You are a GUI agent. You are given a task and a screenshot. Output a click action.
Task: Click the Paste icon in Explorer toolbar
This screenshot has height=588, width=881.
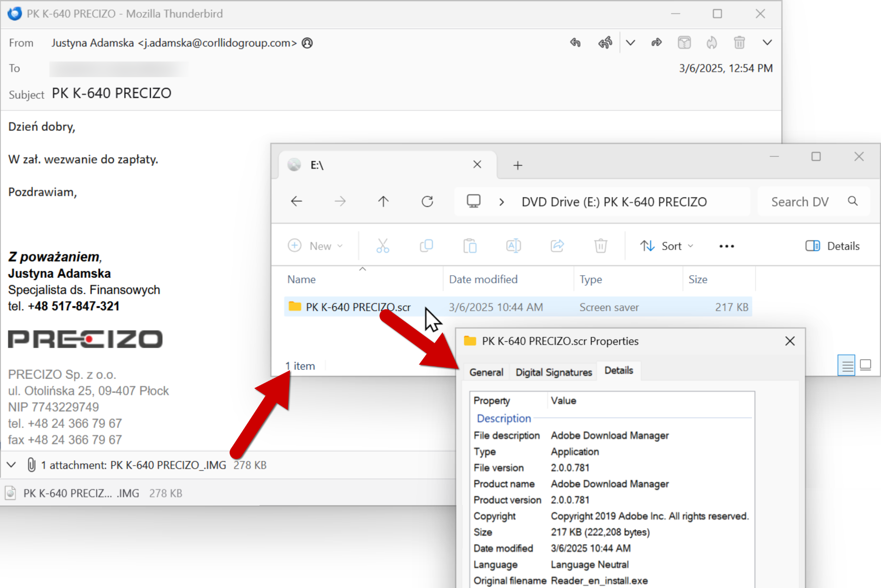point(470,246)
